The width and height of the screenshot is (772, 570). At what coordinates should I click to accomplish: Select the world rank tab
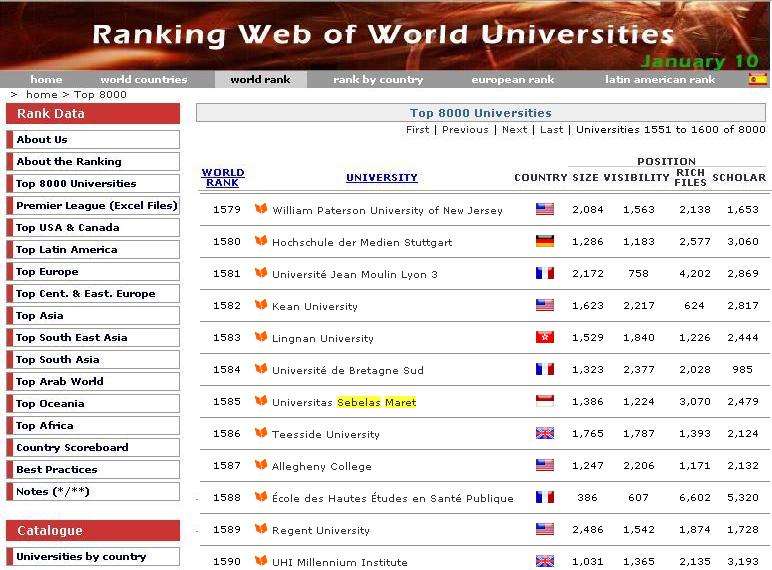(260, 79)
